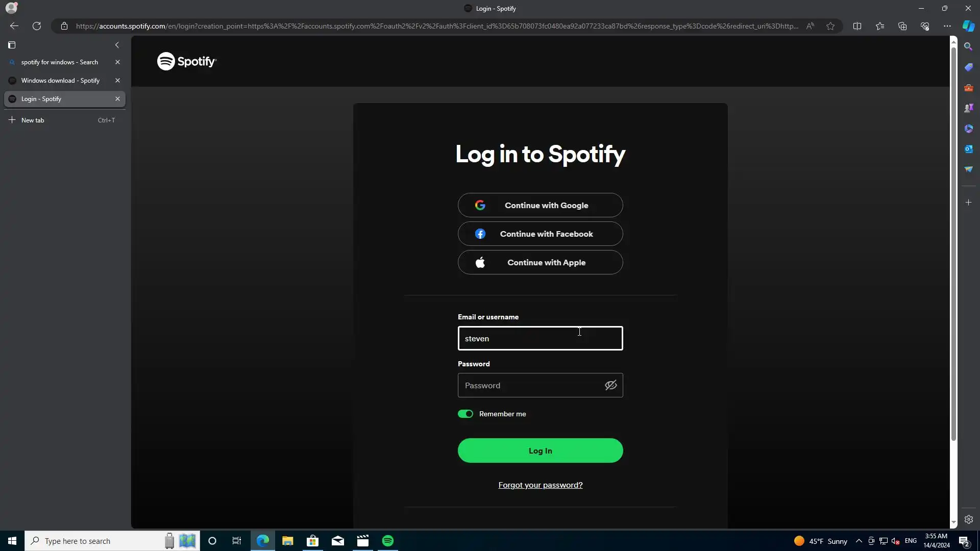Click the Spotify logo in the header

click(x=186, y=61)
